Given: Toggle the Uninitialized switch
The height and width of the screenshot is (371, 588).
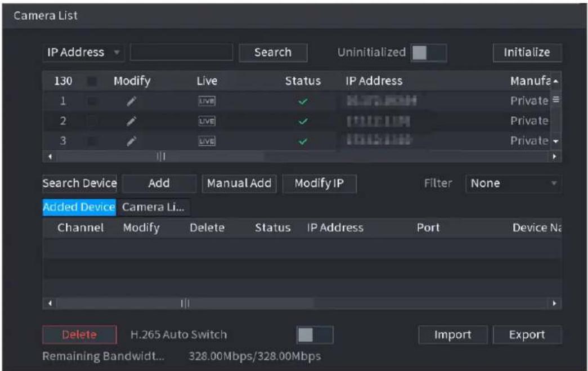Looking at the screenshot, I should (x=429, y=52).
